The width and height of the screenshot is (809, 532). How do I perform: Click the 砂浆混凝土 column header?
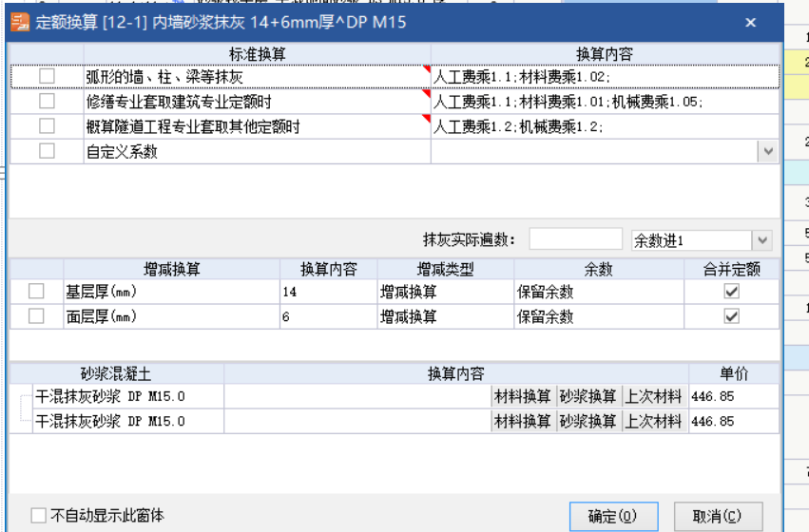pyautogui.click(x=116, y=373)
